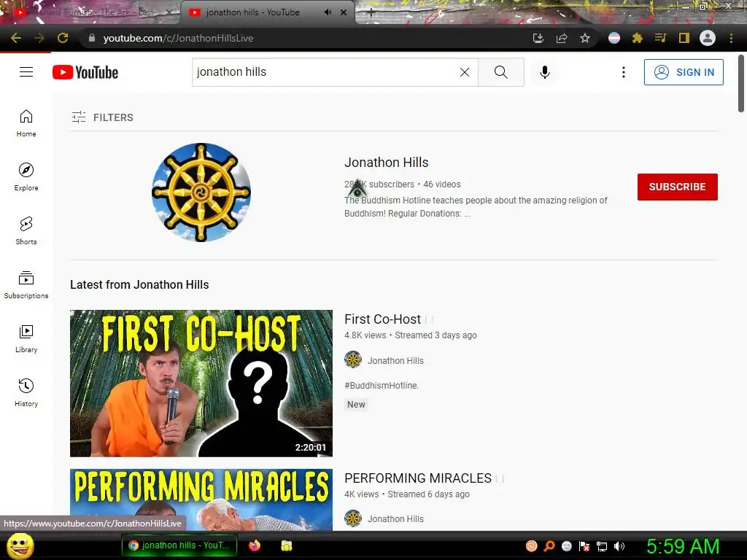747x560 pixels.
Task: Open the flag with red x tray icon
Action: [584, 546]
